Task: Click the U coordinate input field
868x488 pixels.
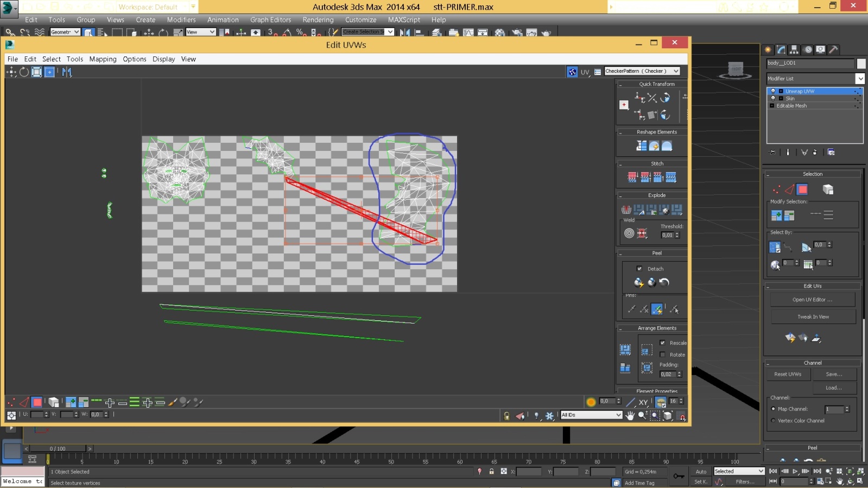Action: [36, 414]
